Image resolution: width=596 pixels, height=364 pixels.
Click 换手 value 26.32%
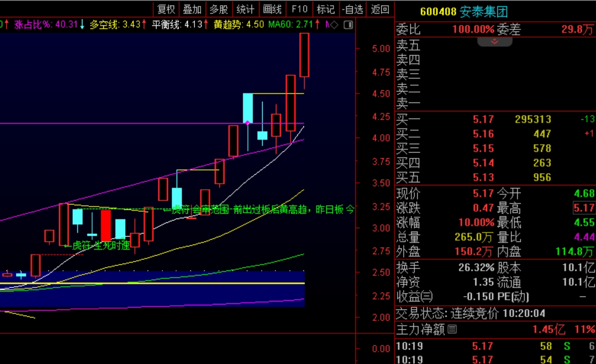(476, 268)
